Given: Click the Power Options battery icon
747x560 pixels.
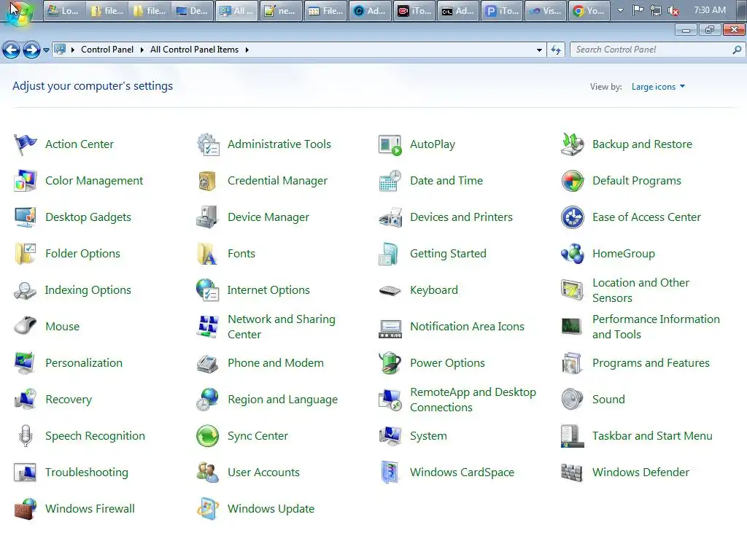Looking at the screenshot, I should tap(390, 363).
